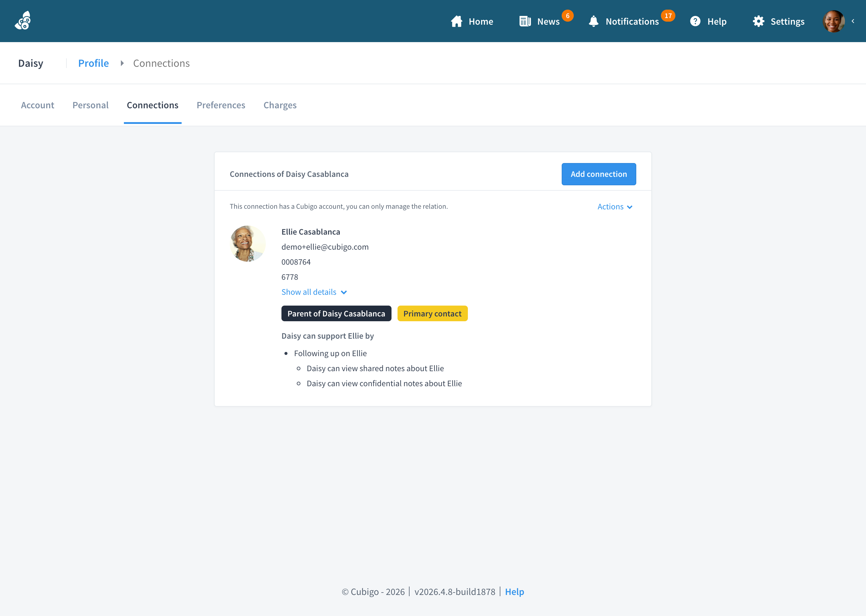Click version text v2026.4.8-build1878
This screenshot has width=866, height=616.
pyautogui.click(x=455, y=592)
